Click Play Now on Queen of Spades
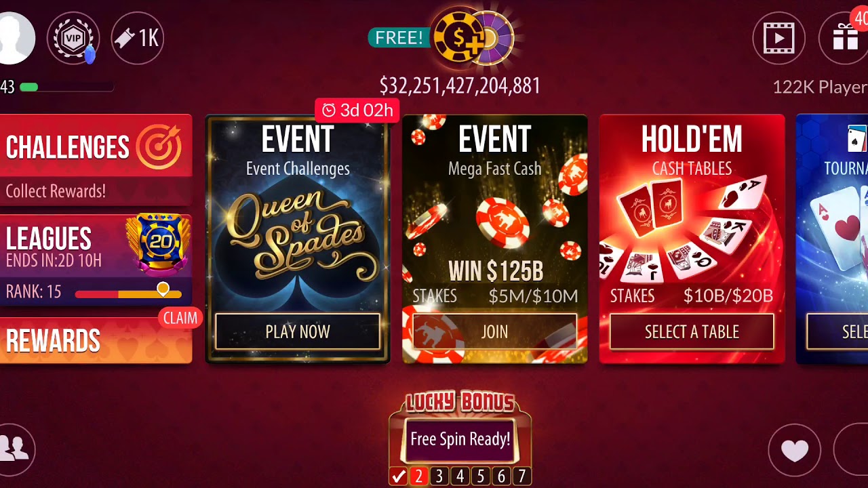Screen dimensions: 868x488 click(298, 331)
